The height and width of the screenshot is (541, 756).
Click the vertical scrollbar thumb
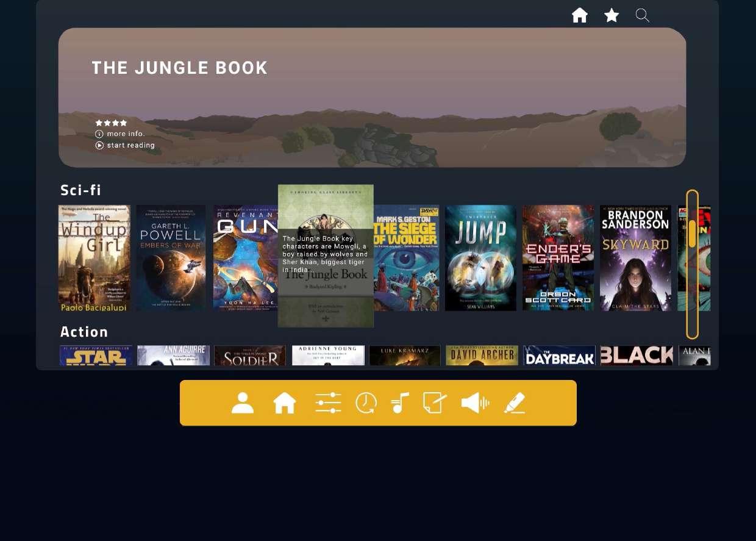[x=693, y=234]
